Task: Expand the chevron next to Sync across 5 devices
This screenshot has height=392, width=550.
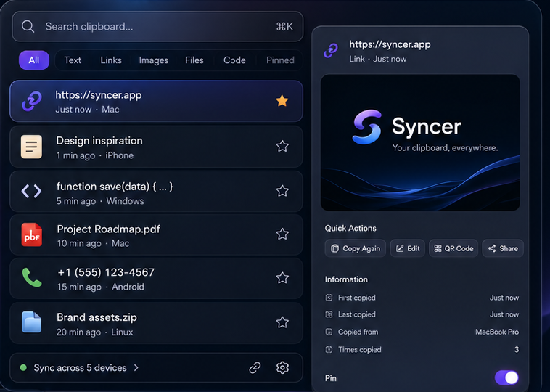Action: coord(136,368)
